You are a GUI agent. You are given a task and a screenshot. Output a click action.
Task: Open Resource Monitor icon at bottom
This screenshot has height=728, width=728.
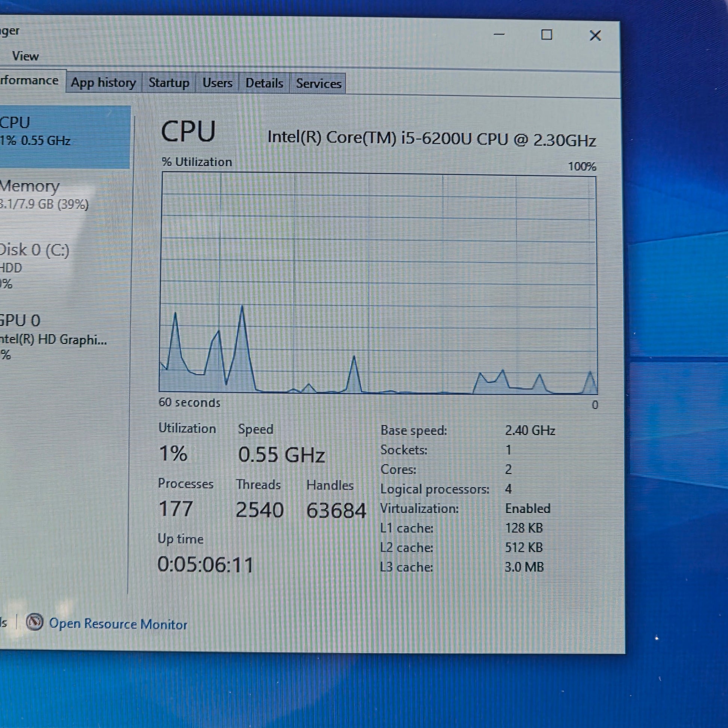pos(35,622)
